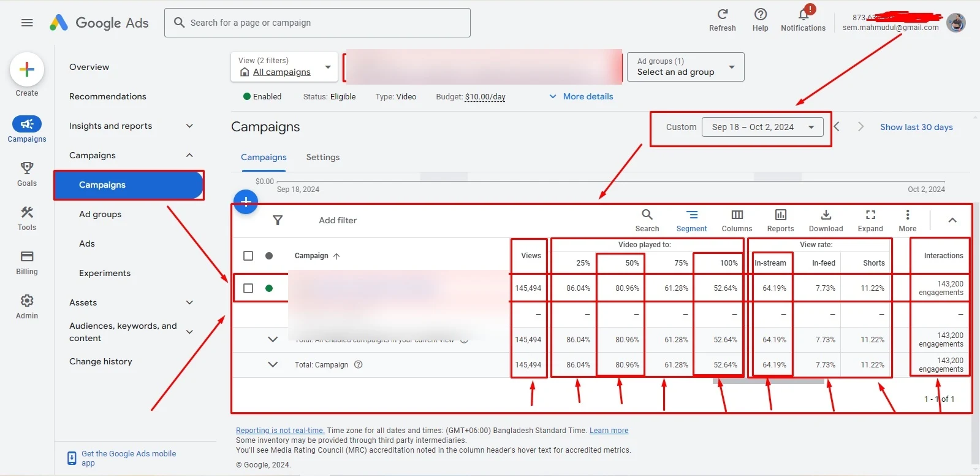Expand the Assets section
The width and height of the screenshot is (980, 476).
189,302
